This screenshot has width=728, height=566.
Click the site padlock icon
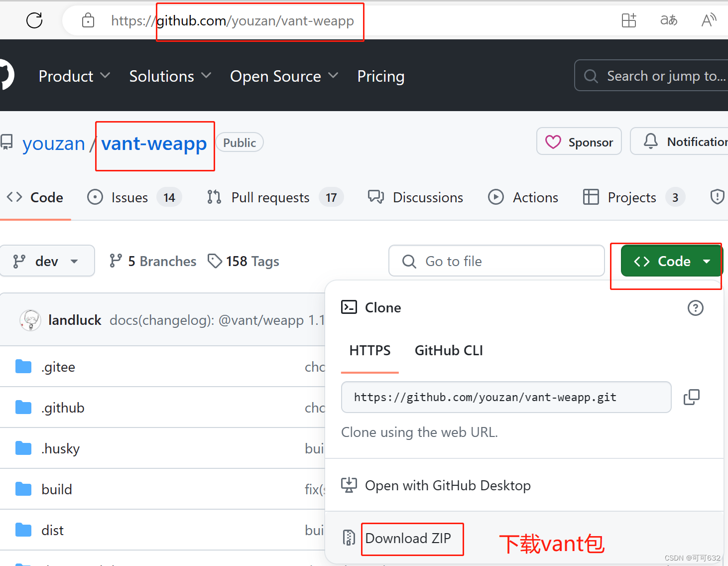pos(88,20)
